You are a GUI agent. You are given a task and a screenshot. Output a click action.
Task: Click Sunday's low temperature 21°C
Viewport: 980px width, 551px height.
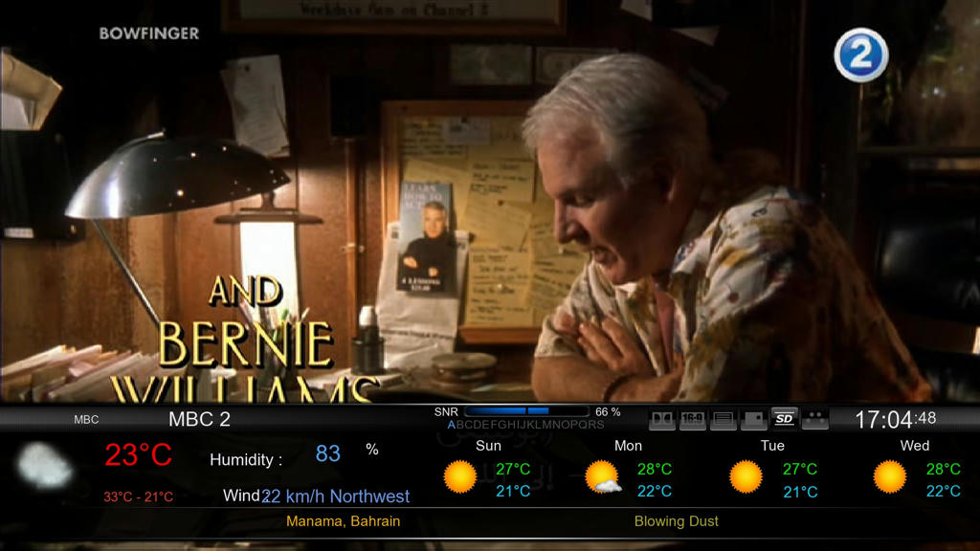pyautogui.click(x=513, y=492)
